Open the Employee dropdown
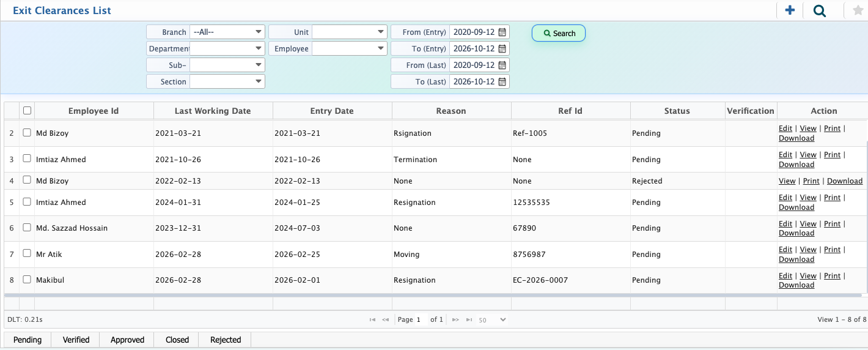 pyautogui.click(x=350, y=48)
